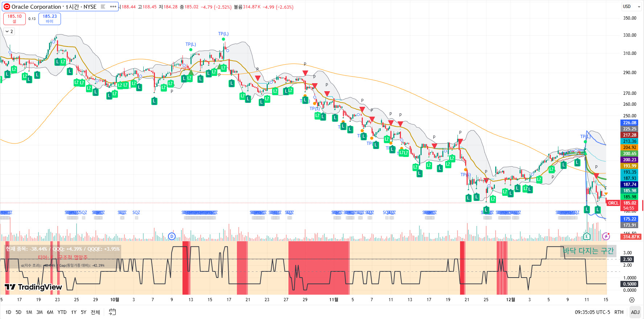Expand the collapsed indicators legend showing 2
The height and width of the screenshot is (319, 644).
coord(9,32)
